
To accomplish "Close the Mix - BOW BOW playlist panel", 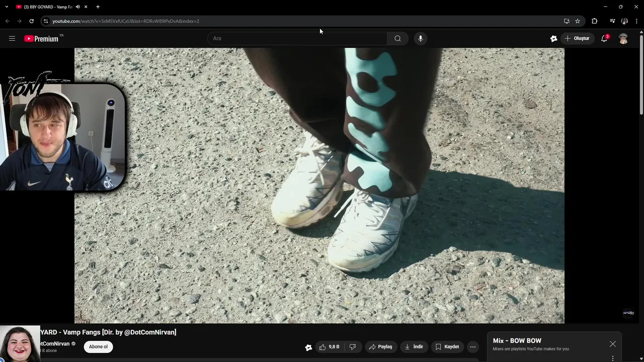I will [x=613, y=344].
